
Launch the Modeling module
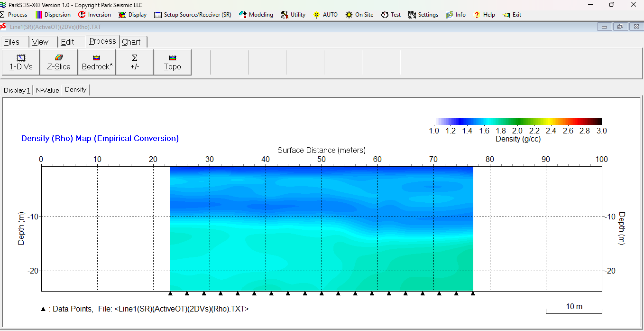point(256,15)
